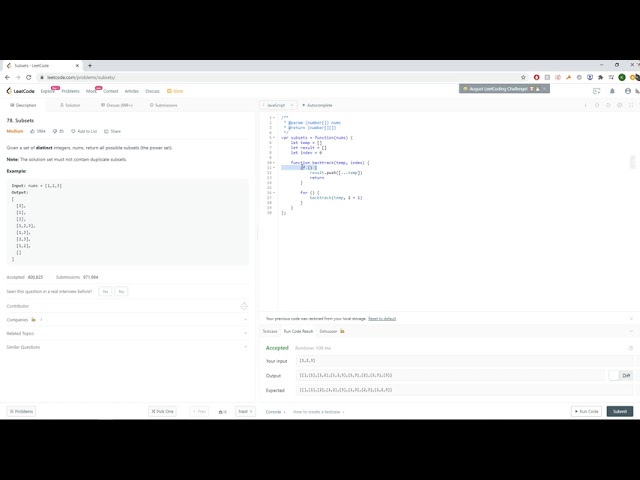This screenshot has width=640, height=480.
Task: Click the browser forward arrow
Action: [x=18, y=77]
